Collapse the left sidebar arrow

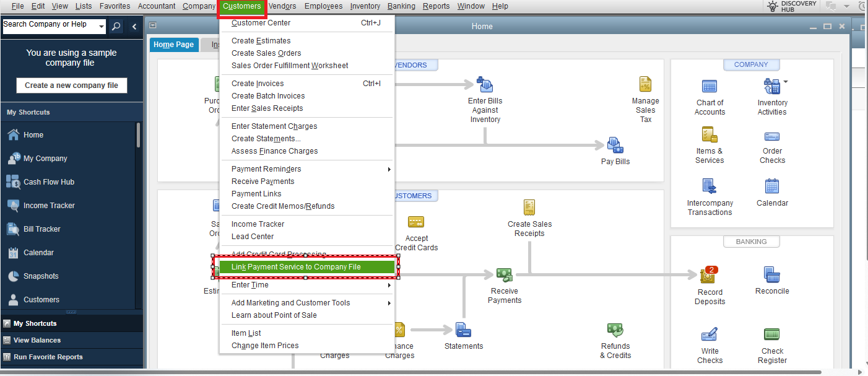[134, 27]
